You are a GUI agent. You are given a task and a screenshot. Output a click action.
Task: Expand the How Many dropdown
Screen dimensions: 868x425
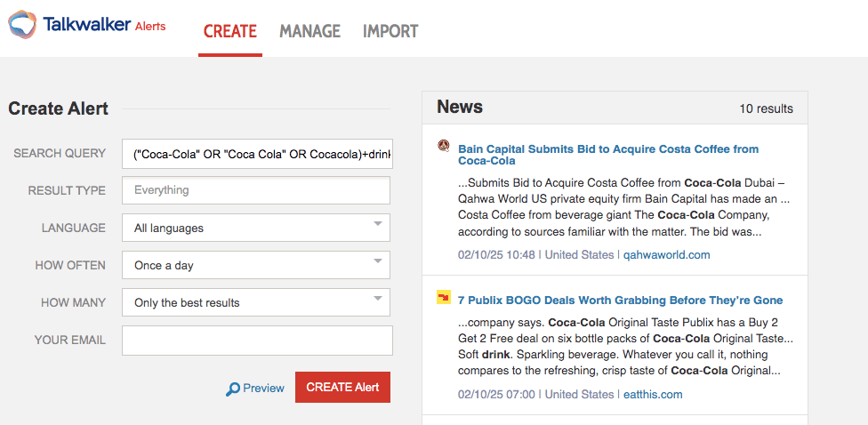coord(256,302)
